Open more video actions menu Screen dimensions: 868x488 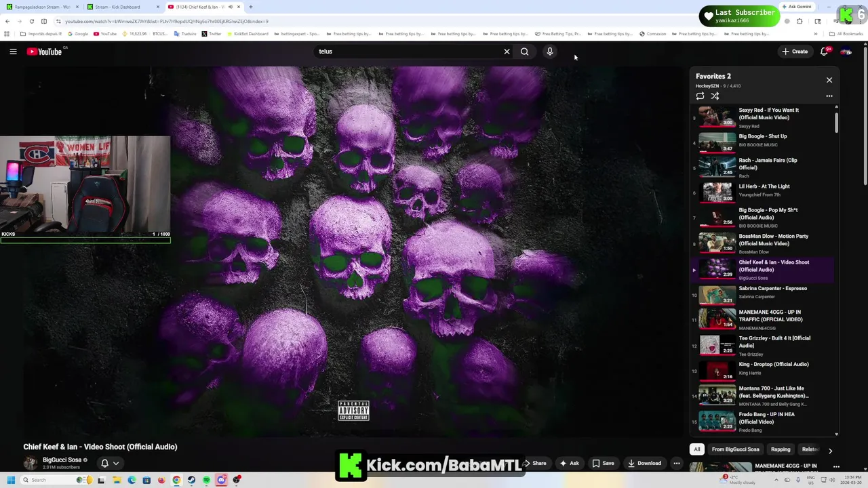click(x=676, y=464)
